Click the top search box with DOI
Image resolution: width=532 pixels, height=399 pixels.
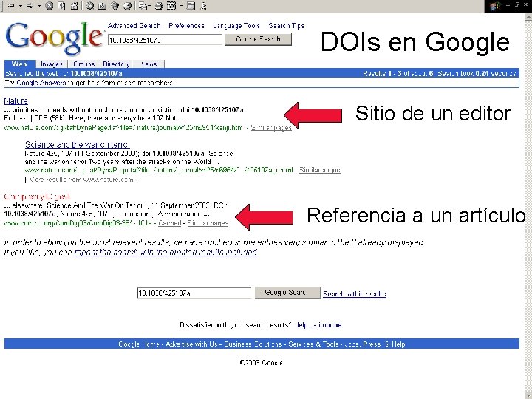tap(165, 40)
